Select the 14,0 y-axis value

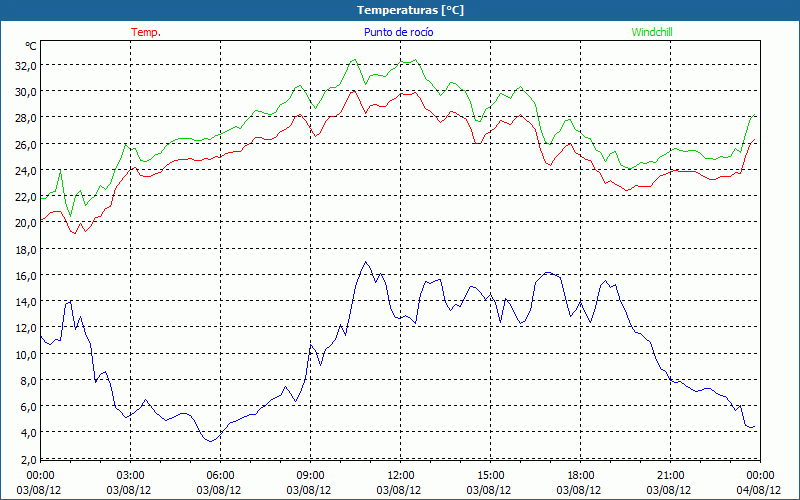tap(27, 302)
